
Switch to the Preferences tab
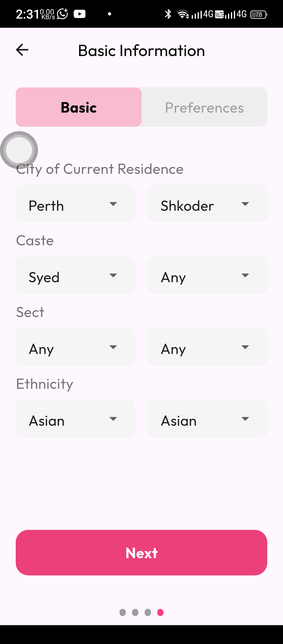pyautogui.click(x=204, y=107)
